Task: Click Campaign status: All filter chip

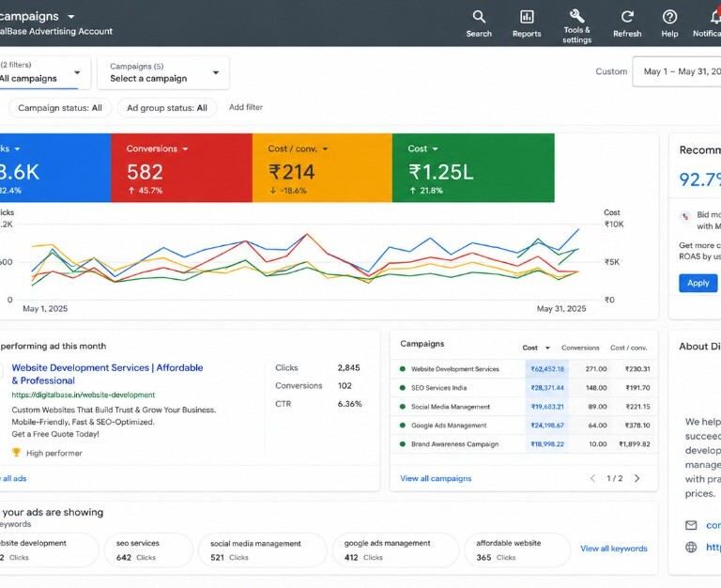Action: (x=60, y=108)
